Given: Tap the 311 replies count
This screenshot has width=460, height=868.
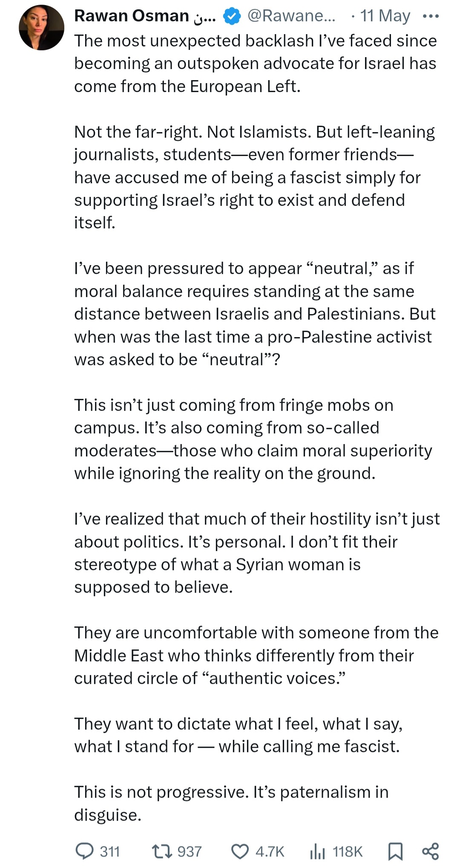Looking at the screenshot, I should point(110,851).
